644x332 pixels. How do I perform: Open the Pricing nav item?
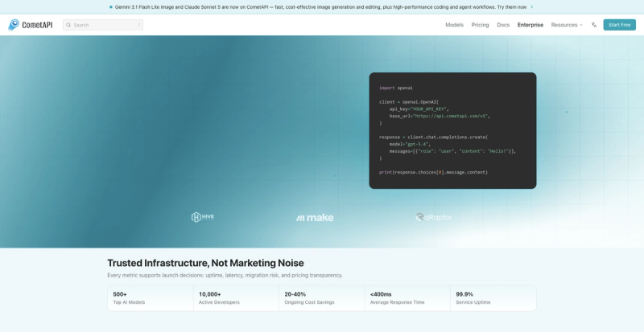(x=480, y=25)
